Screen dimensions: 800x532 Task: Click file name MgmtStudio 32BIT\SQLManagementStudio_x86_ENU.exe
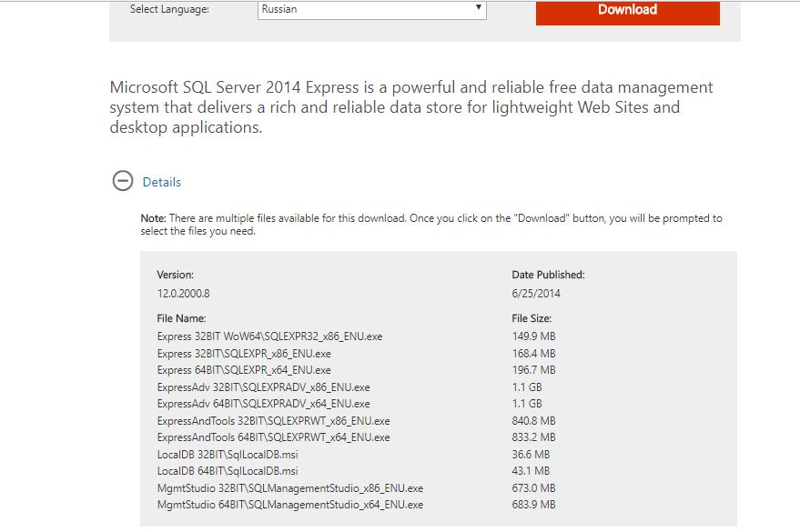tap(289, 488)
